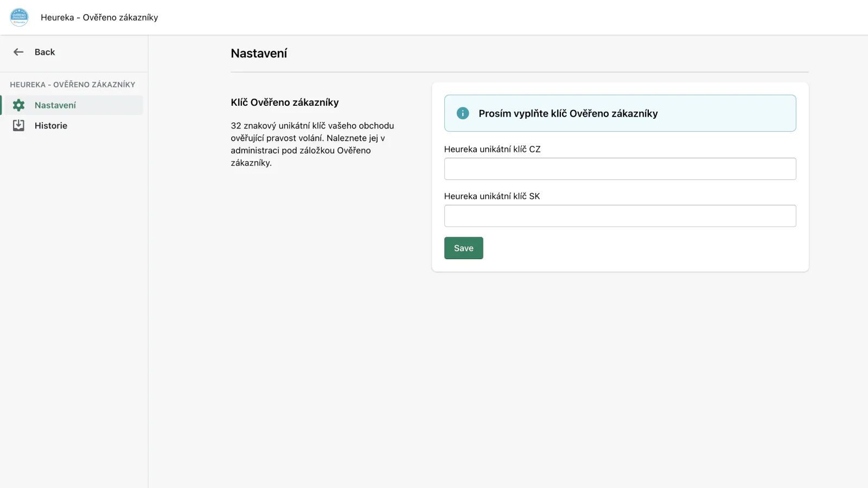Click the 32 znakový unikátní klíč description
This screenshot has height=488, width=868.
[x=312, y=144]
